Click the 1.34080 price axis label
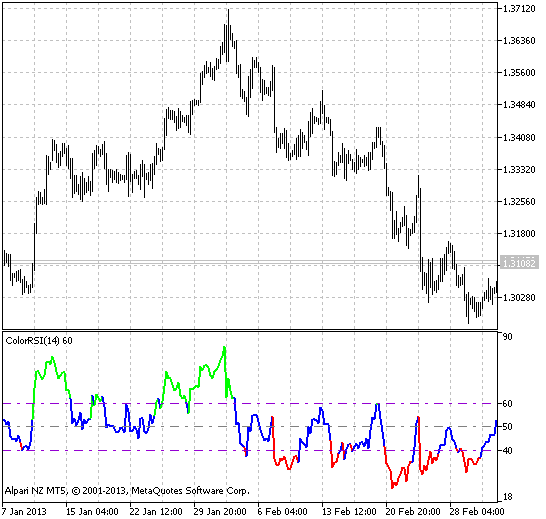546x519 pixels. pos(519,138)
